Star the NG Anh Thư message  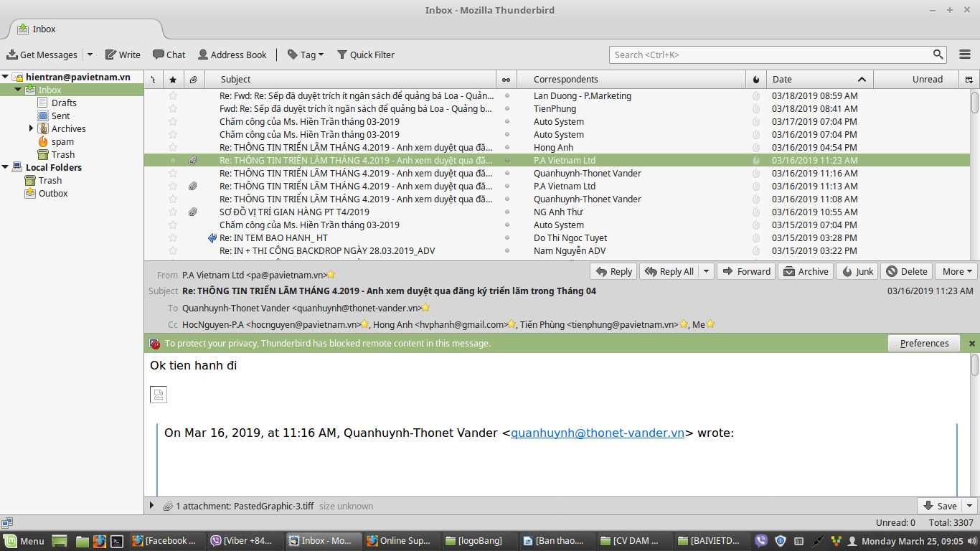coord(173,212)
